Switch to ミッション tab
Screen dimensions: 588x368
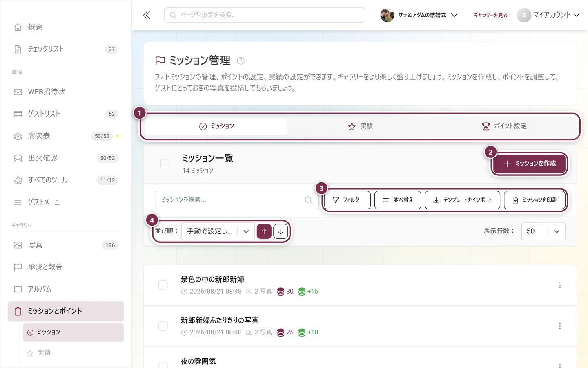216,126
